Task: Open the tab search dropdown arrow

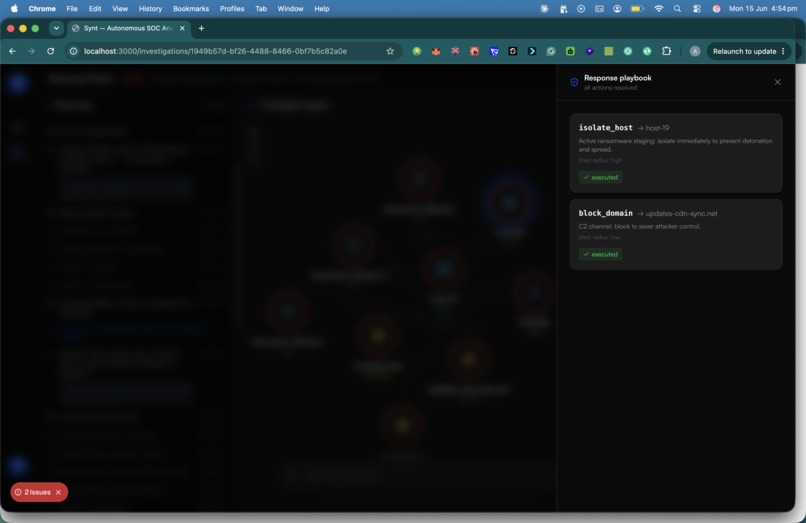Action: [56, 29]
